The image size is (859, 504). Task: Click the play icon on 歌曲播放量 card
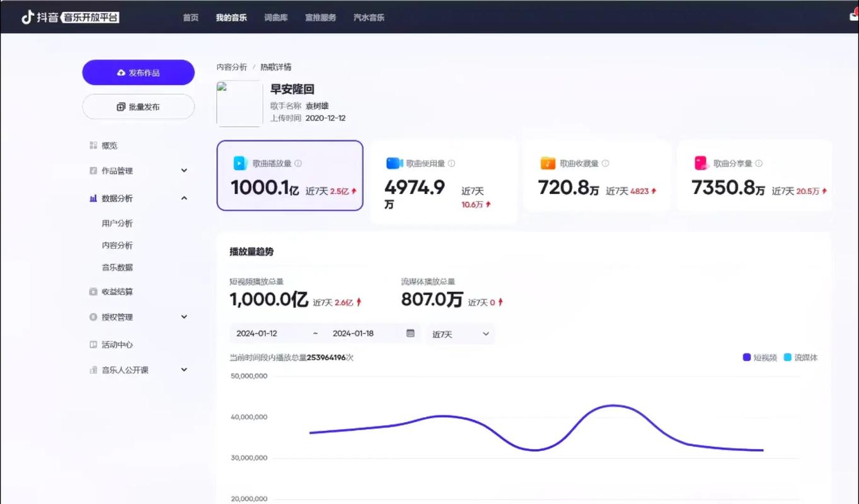click(x=239, y=163)
